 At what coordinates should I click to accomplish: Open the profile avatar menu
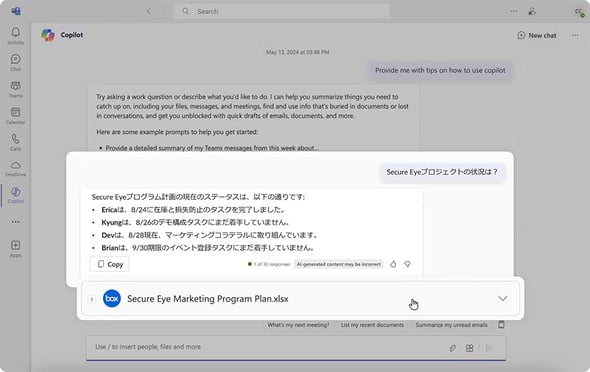tap(579, 12)
